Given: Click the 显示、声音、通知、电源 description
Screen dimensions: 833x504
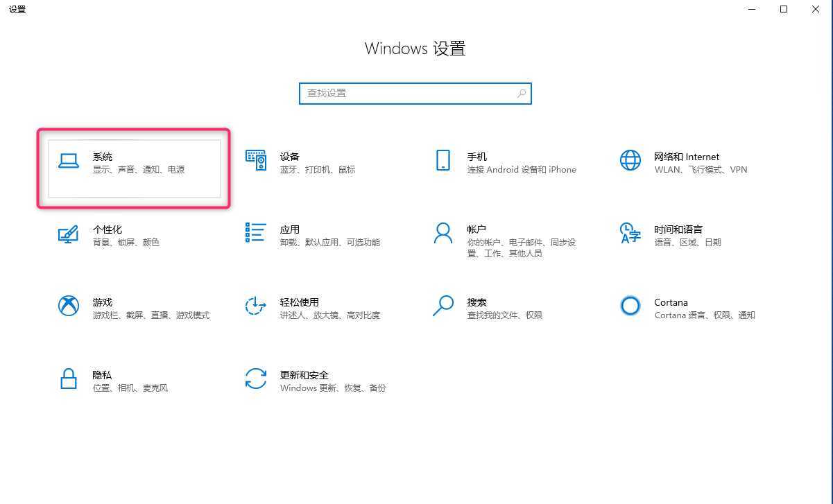Looking at the screenshot, I should point(139,170).
